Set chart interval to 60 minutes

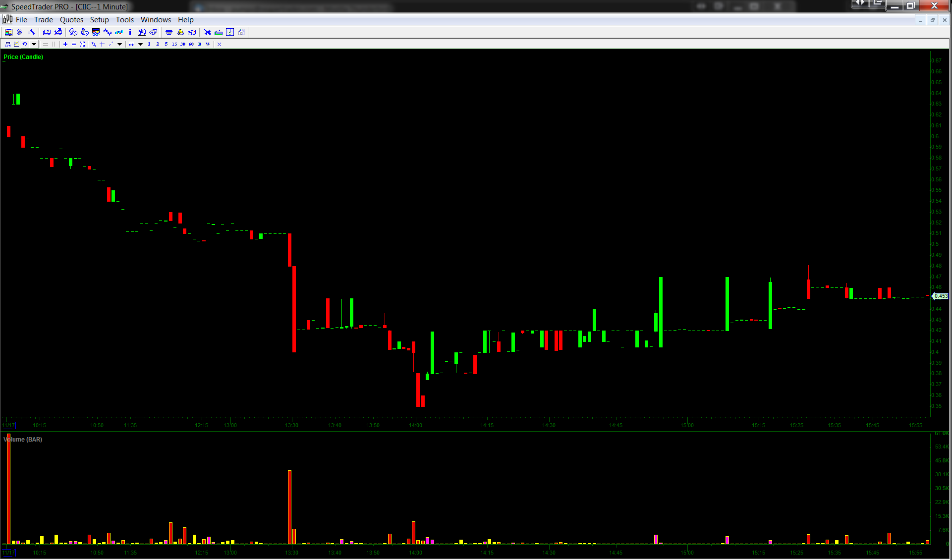click(x=191, y=44)
